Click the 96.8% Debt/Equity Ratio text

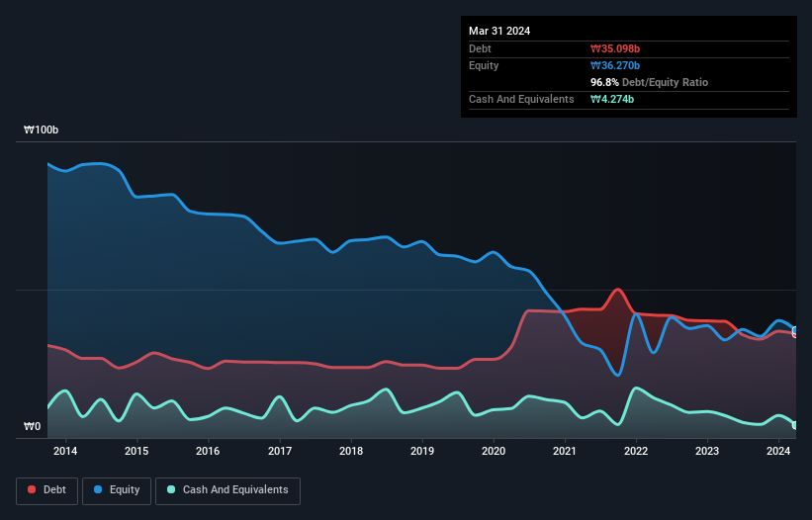click(x=650, y=82)
